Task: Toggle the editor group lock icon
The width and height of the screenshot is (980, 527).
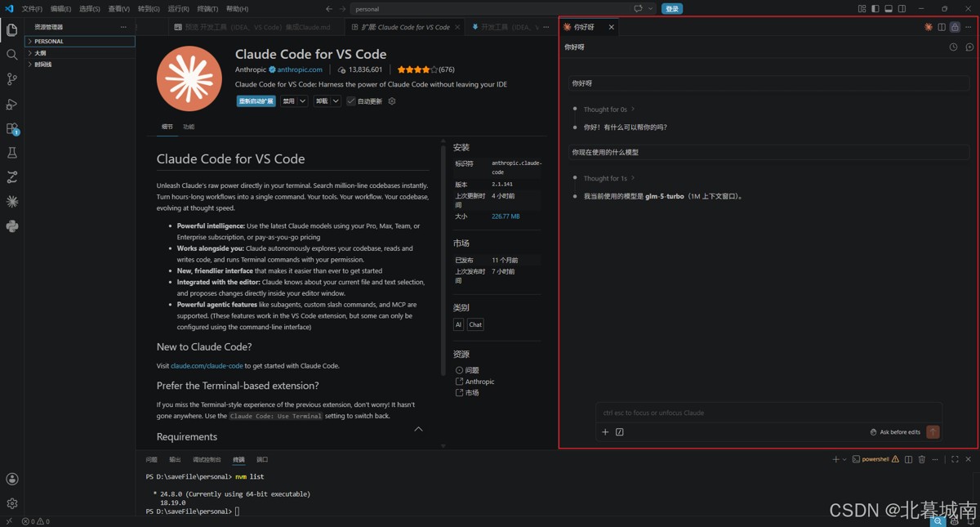Action: tap(955, 27)
